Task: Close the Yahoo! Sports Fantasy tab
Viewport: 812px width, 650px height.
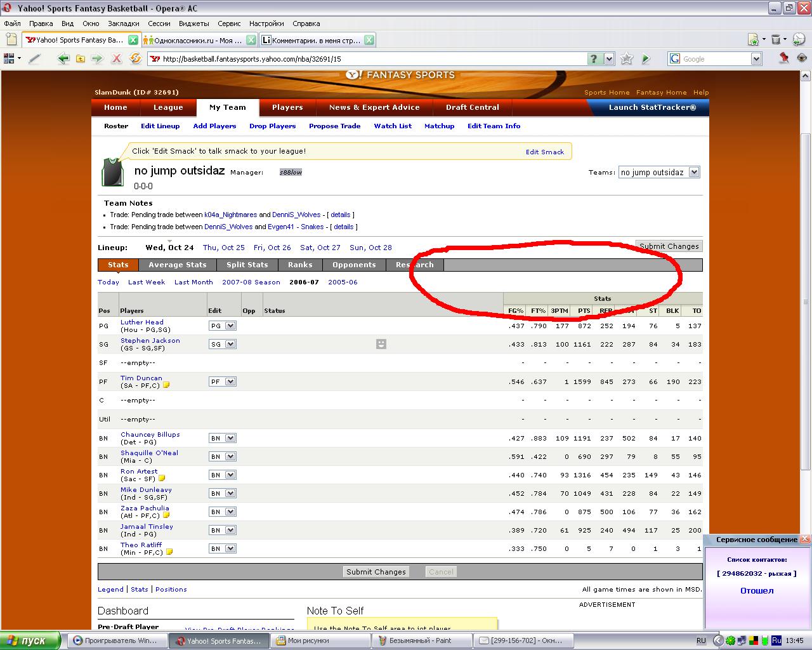Action: [133, 39]
